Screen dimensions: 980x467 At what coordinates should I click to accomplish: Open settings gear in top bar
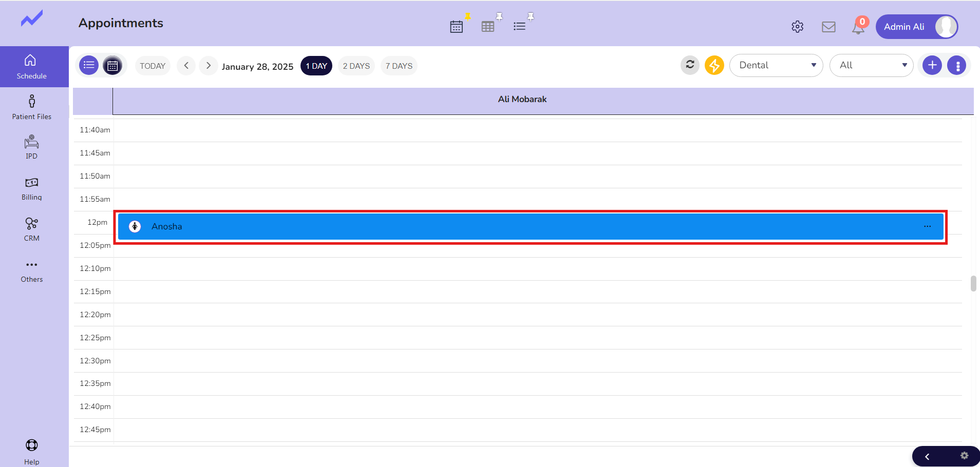tap(797, 27)
